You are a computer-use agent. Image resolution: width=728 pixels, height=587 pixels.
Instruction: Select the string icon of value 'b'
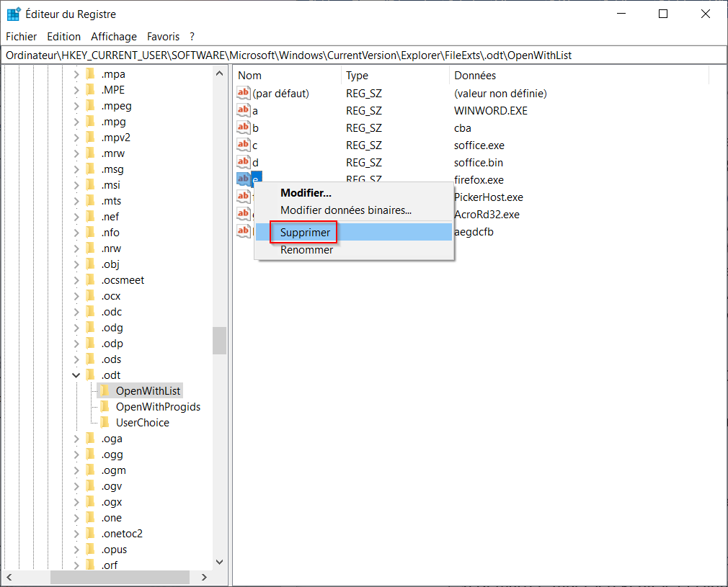[x=244, y=127]
